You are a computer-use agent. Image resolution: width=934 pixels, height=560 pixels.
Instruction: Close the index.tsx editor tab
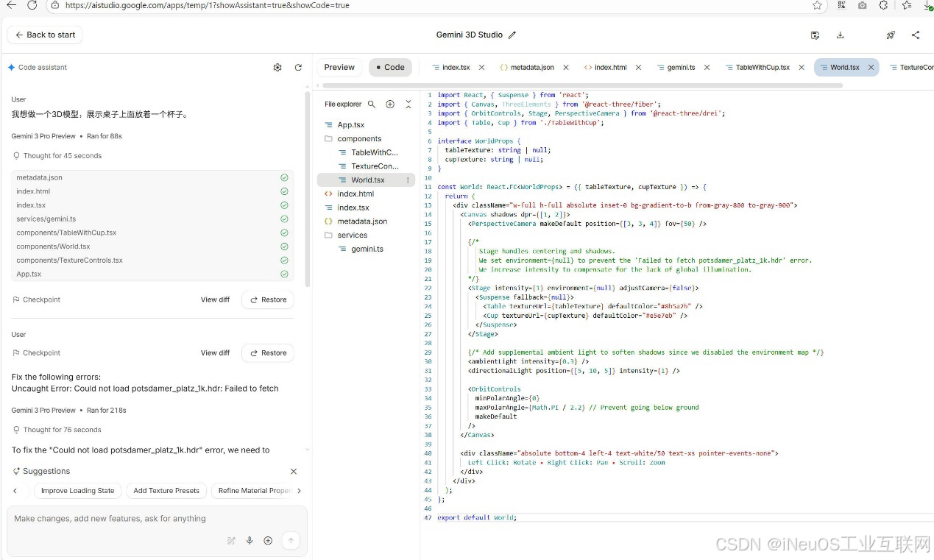[x=481, y=67]
